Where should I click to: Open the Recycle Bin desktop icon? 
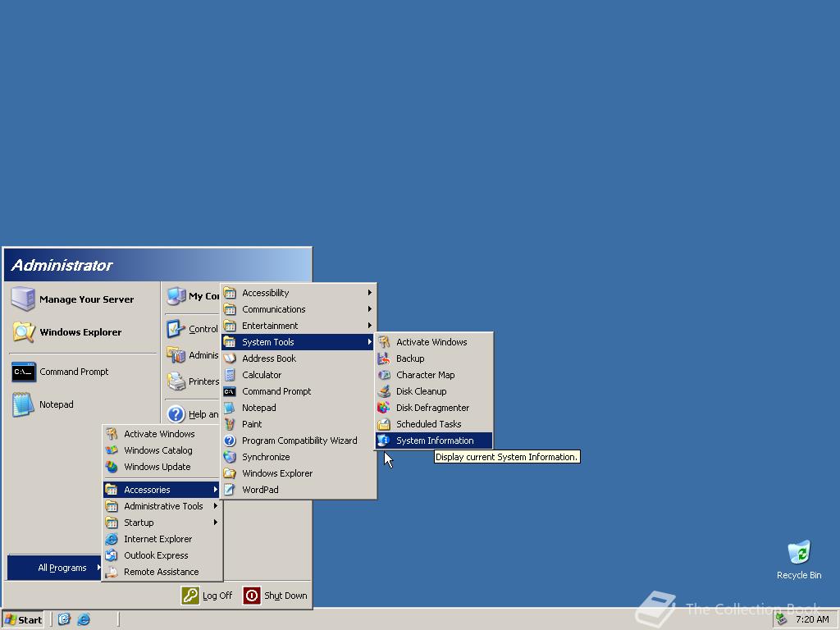point(798,554)
